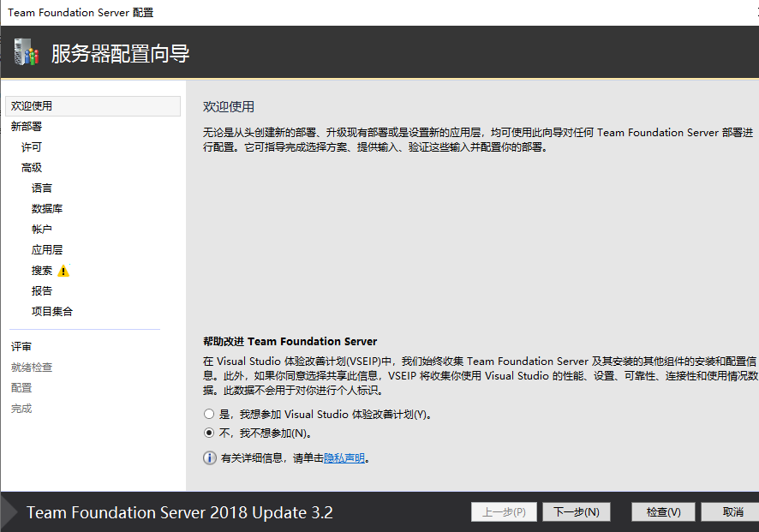Select 欢迎使用 in the wizard navigation
This screenshot has height=532, width=759.
pyautogui.click(x=93, y=106)
